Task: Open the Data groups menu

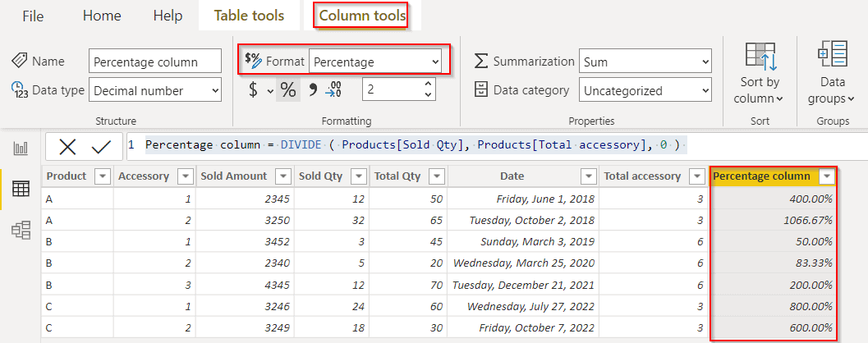Action: tap(834, 74)
